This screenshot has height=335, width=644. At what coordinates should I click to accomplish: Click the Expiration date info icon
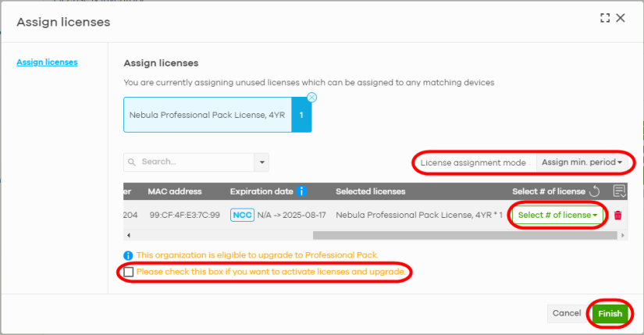[301, 191]
